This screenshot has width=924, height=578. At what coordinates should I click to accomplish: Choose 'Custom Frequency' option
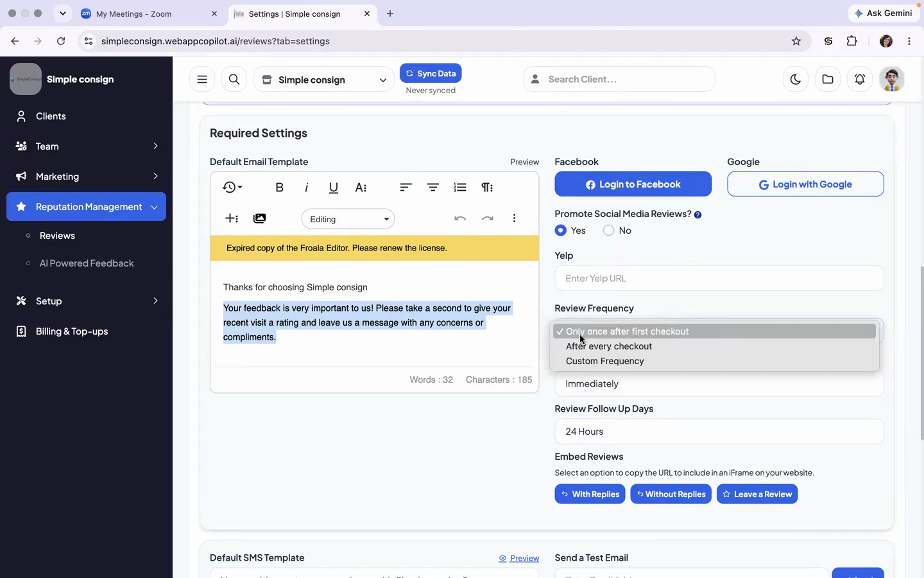tap(715, 361)
